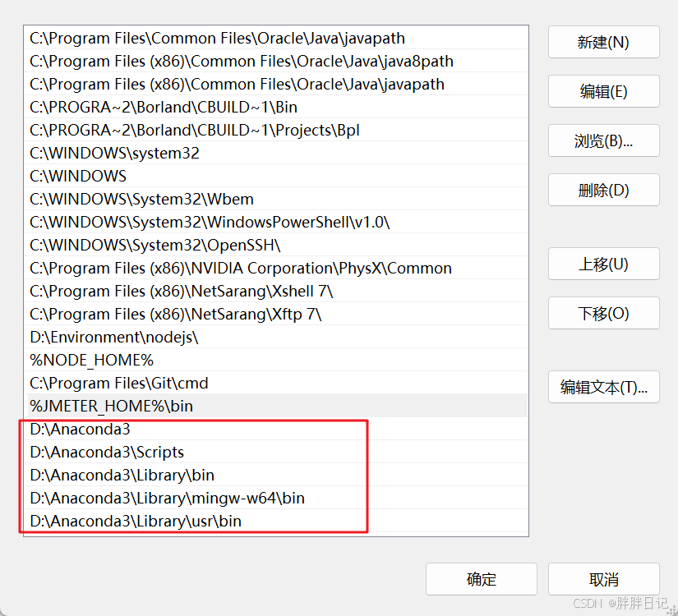Select the System32\Wbem path
The image size is (678, 616).
(x=276, y=199)
